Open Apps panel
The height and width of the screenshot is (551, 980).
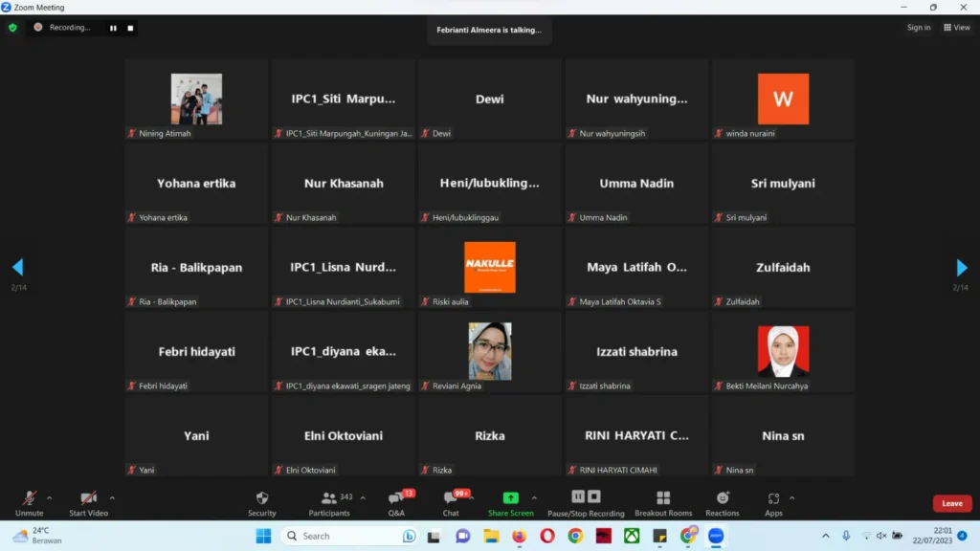[x=773, y=503]
